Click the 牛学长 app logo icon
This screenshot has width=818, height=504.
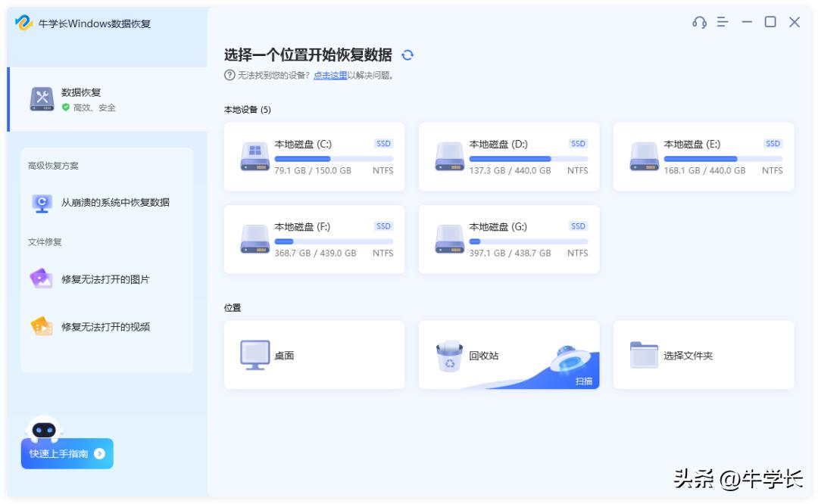[x=24, y=23]
